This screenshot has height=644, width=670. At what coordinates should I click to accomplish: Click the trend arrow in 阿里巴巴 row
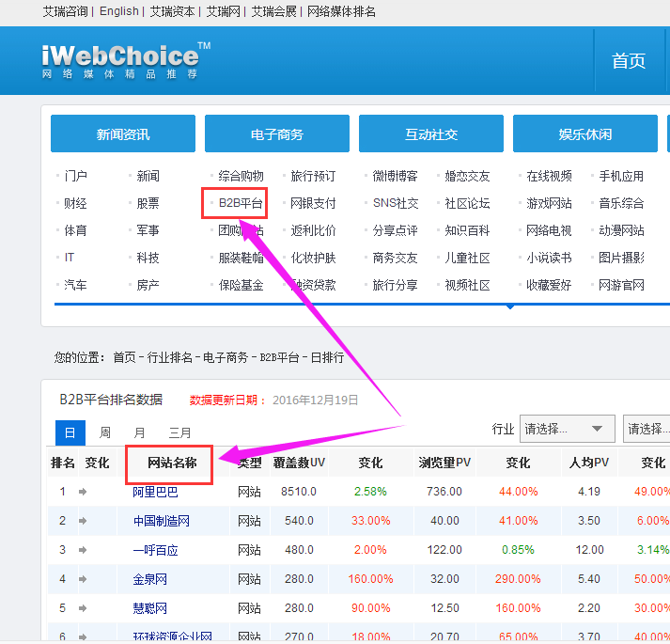click(x=83, y=492)
